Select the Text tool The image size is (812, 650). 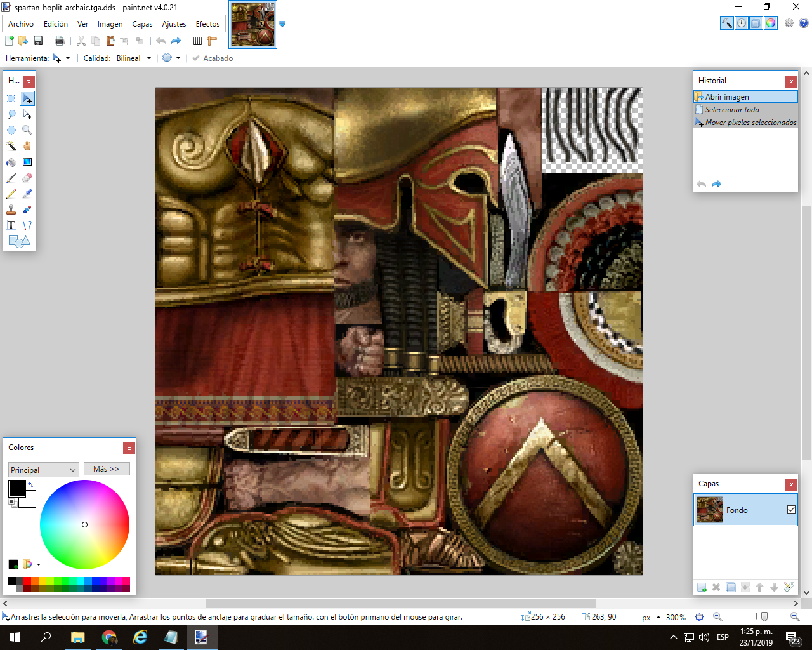[11, 225]
